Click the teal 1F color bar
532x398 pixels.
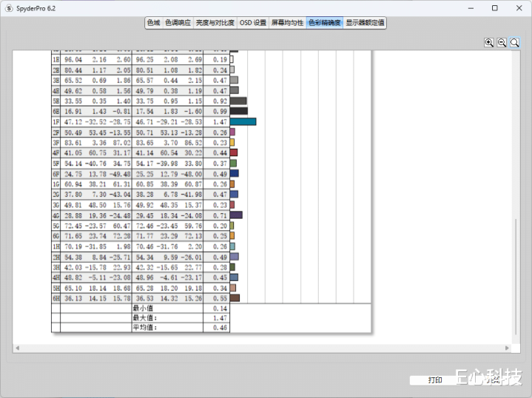click(x=243, y=121)
